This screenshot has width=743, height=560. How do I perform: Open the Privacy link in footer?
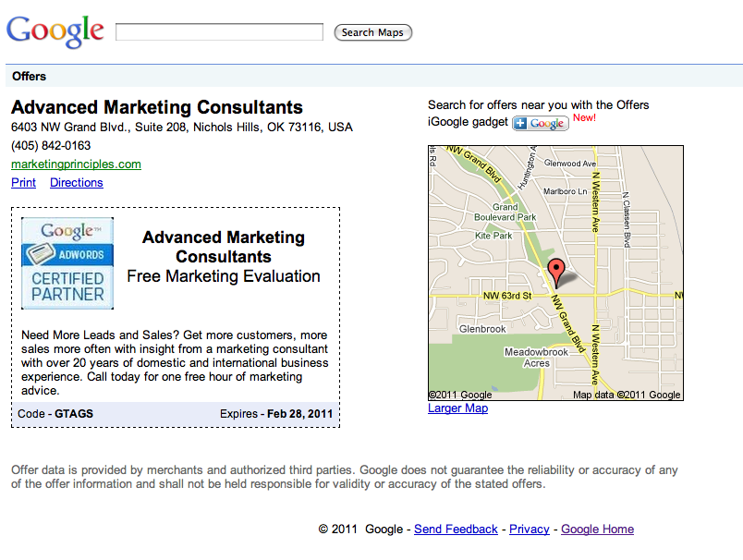pyautogui.click(x=530, y=530)
